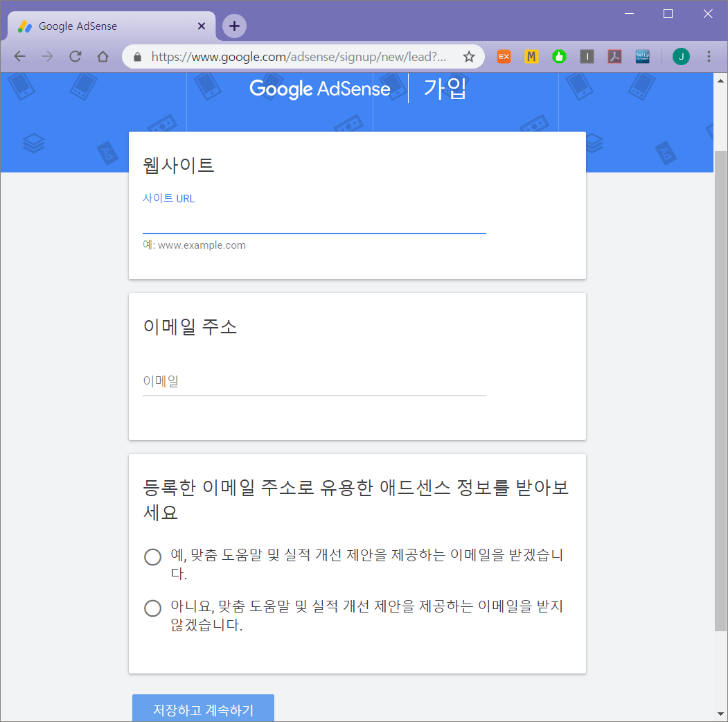This screenshot has width=728, height=722.
Task: Click the scrollbar down arrow
Action: (x=720, y=714)
